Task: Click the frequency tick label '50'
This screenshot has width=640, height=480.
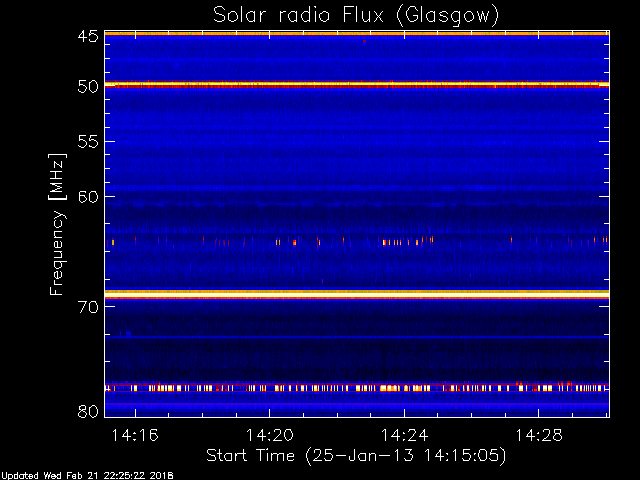Action: coord(88,87)
